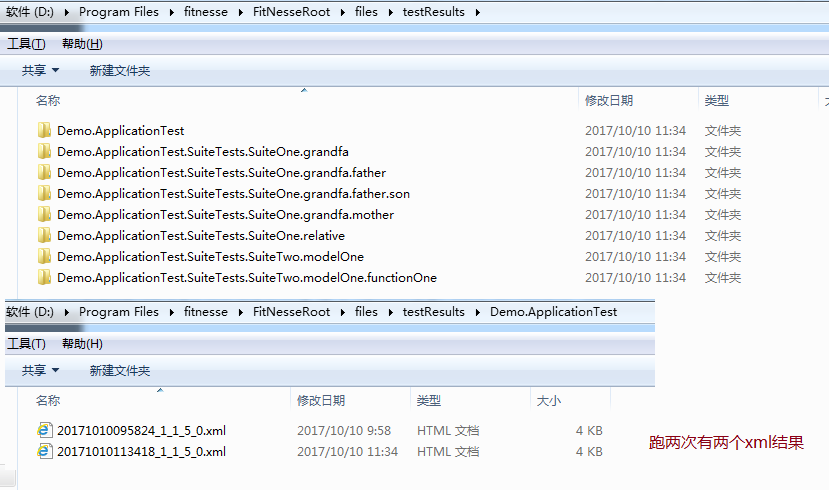
Task: Select Demo.ApplicationTest.SuiteTests.SuiteTwo.modelOne name
Action: point(210,256)
